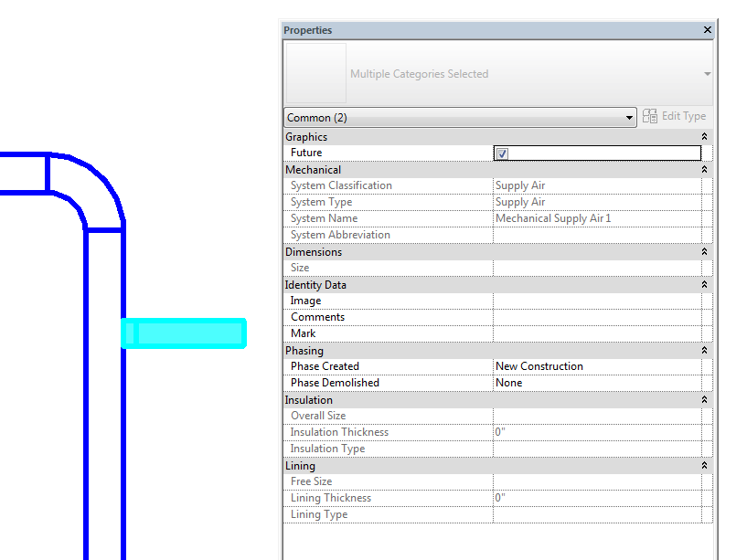Open the type selector dropdown arrow
Viewport: 736px width, 560px height.
point(706,73)
